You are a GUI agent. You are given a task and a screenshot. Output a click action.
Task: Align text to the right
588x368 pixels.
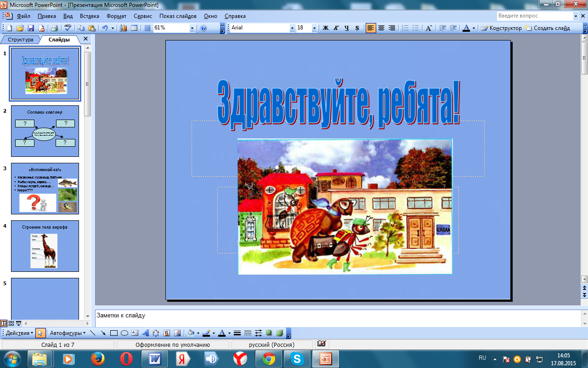coord(392,28)
